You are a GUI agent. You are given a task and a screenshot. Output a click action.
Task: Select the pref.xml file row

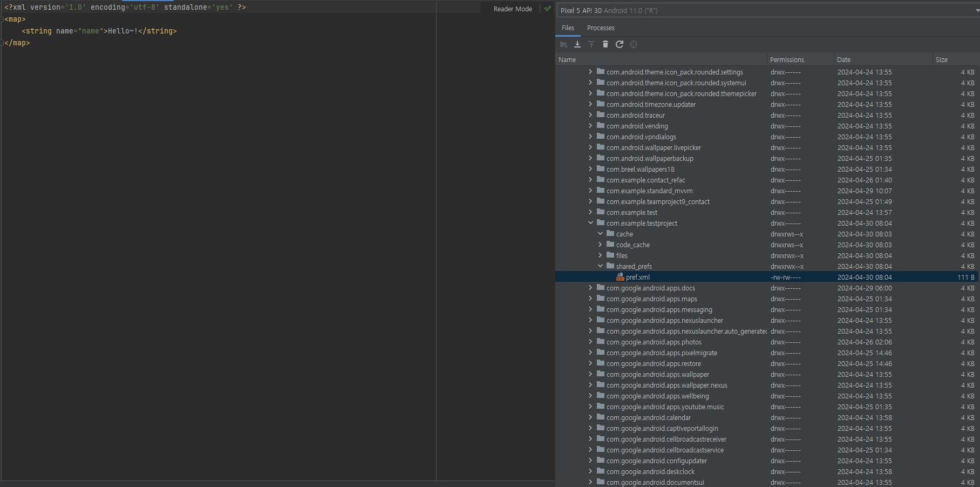click(x=767, y=277)
